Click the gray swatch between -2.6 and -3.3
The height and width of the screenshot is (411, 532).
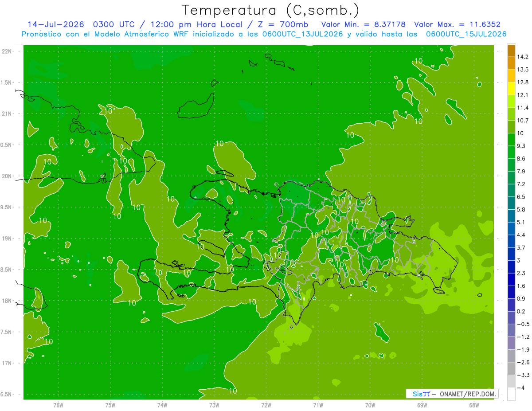(x=511, y=368)
